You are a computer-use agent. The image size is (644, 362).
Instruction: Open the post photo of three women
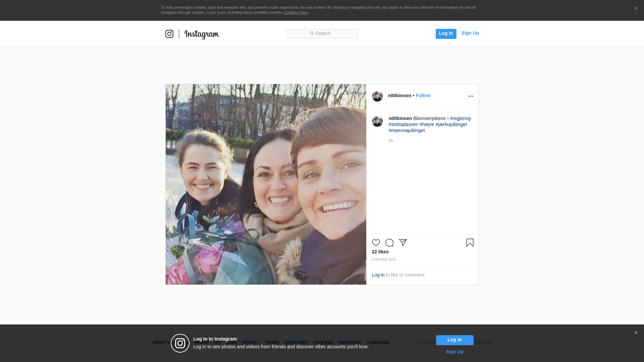pos(266,184)
